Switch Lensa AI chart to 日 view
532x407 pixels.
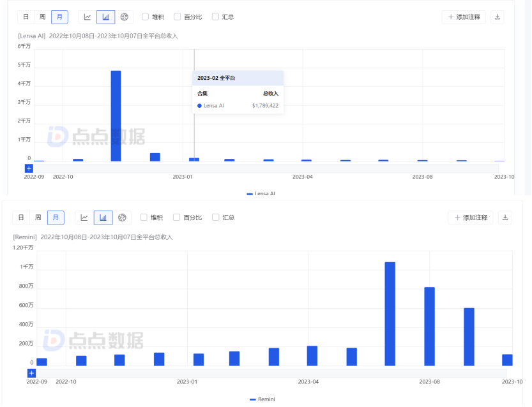point(26,17)
